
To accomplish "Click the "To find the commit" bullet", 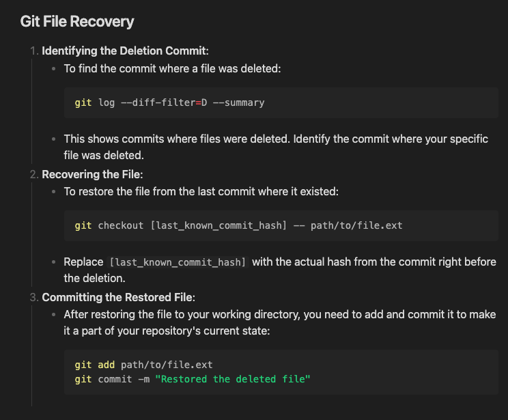I will pyautogui.click(x=172, y=68).
